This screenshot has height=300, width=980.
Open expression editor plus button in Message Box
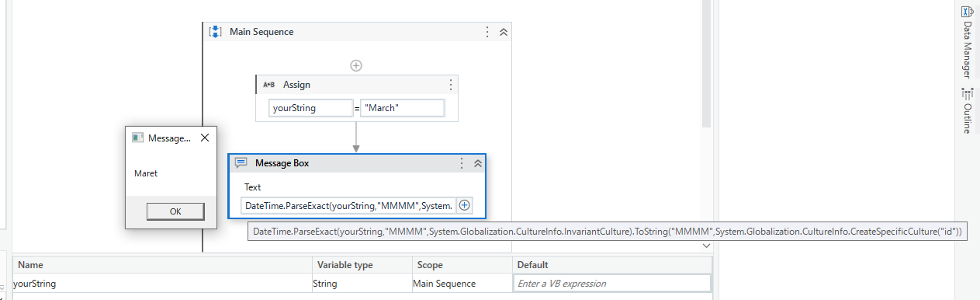point(465,205)
